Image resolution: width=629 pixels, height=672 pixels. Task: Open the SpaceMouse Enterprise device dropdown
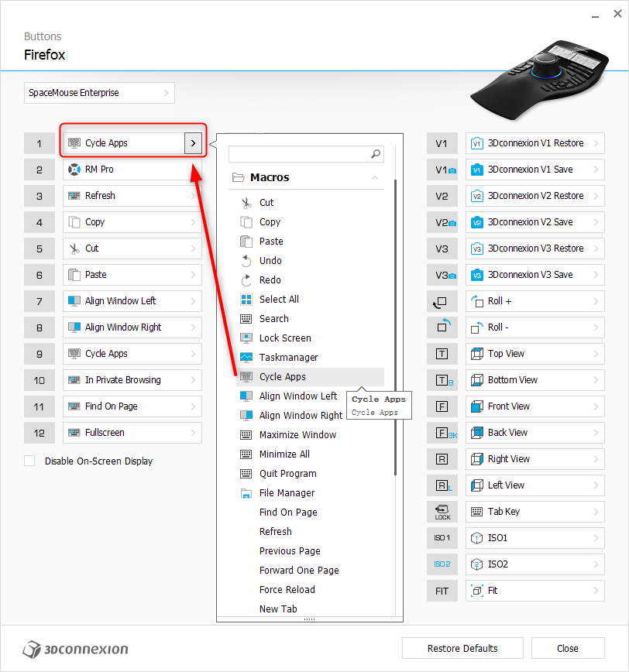[x=99, y=93]
